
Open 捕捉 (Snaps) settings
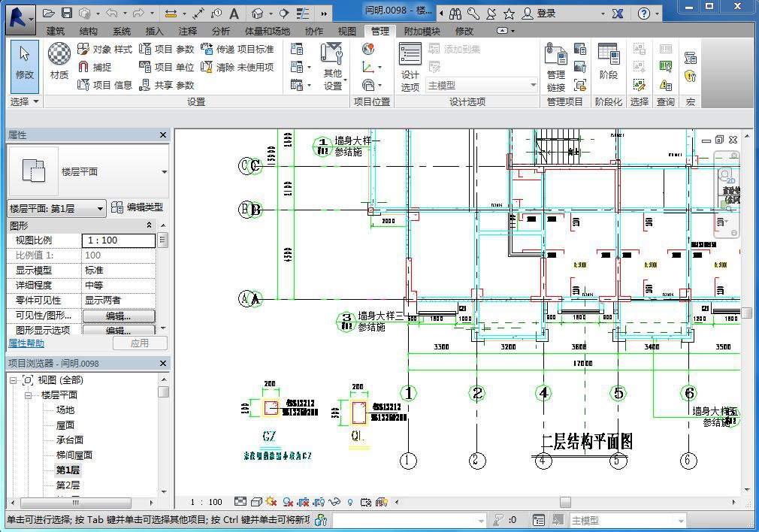tap(95, 67)
